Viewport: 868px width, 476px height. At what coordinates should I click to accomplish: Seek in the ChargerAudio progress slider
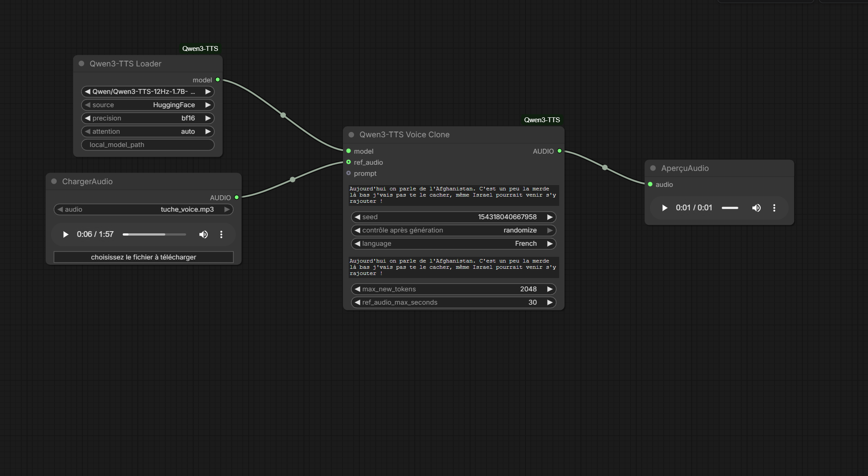154,234
